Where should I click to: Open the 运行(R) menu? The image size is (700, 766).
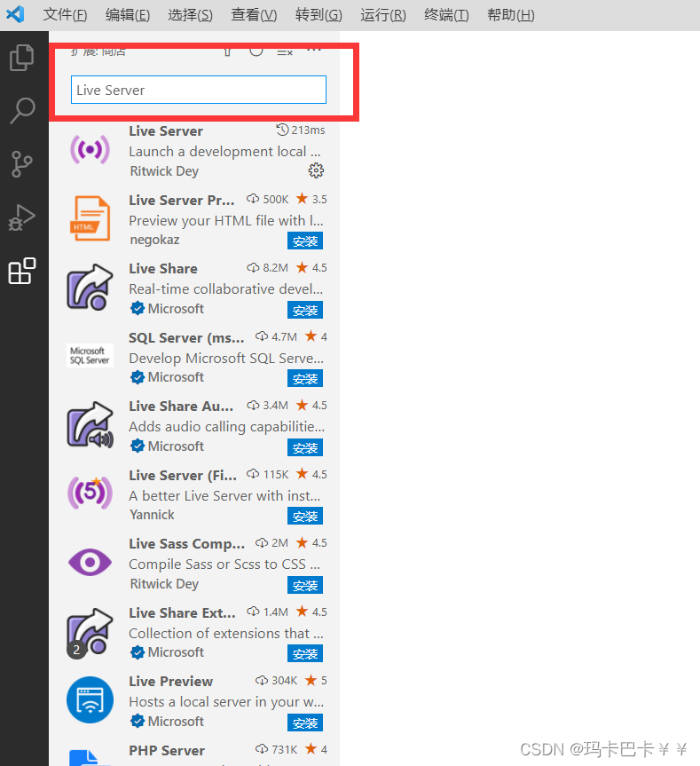pyautogui.click(x=383, y=15)
